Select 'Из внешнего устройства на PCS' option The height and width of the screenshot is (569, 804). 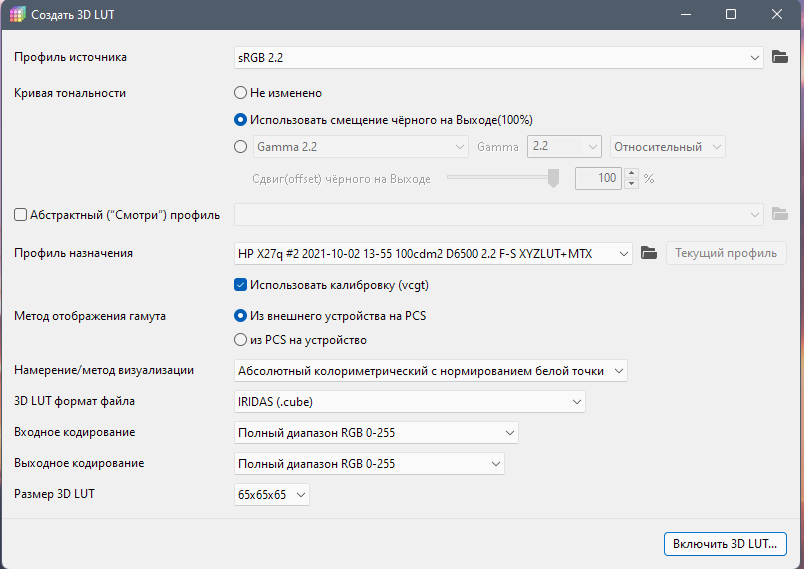click(x=240, y=316)
